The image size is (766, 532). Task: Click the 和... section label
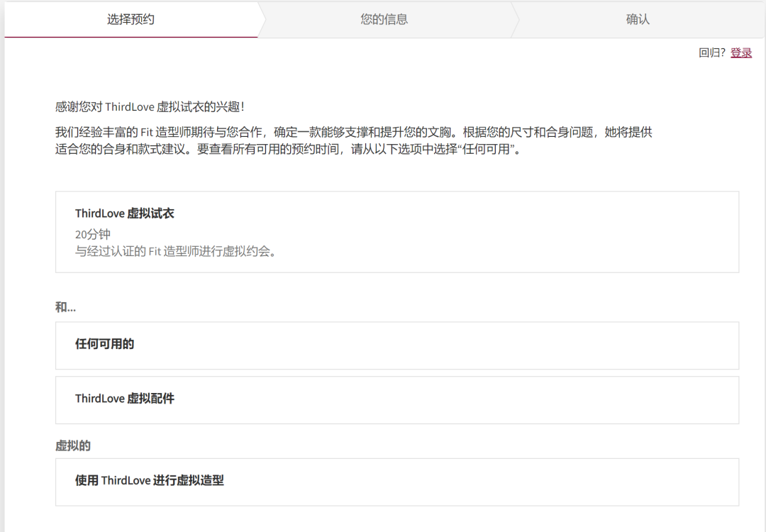[65, 307]
